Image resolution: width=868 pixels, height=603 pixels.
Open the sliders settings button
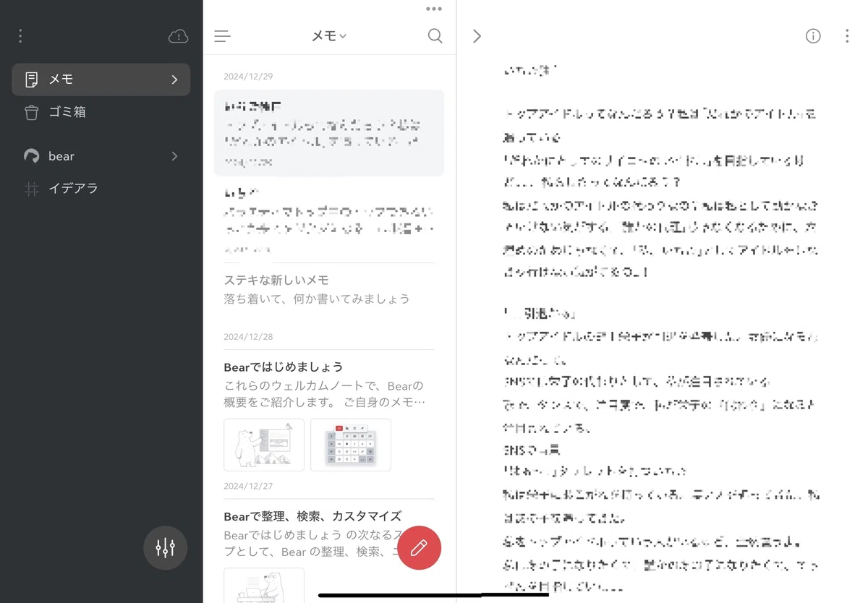165,548
